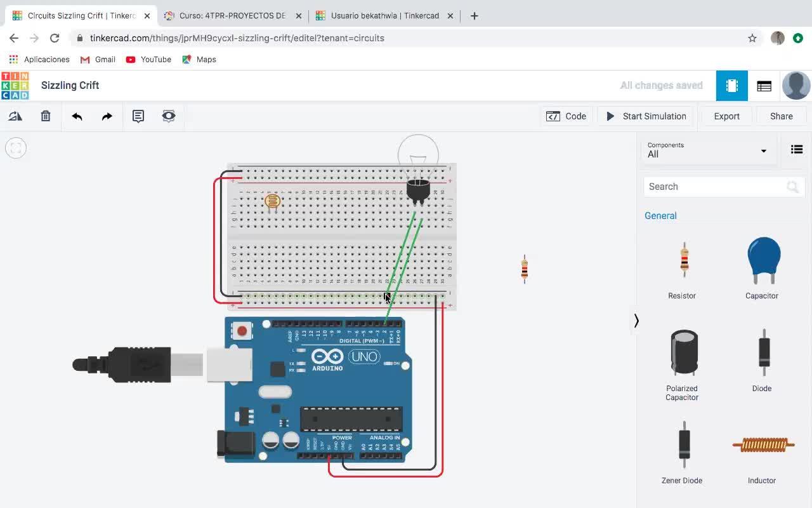Switch to the Usuario bekathwia Tinkercad tab

[384, 16]
